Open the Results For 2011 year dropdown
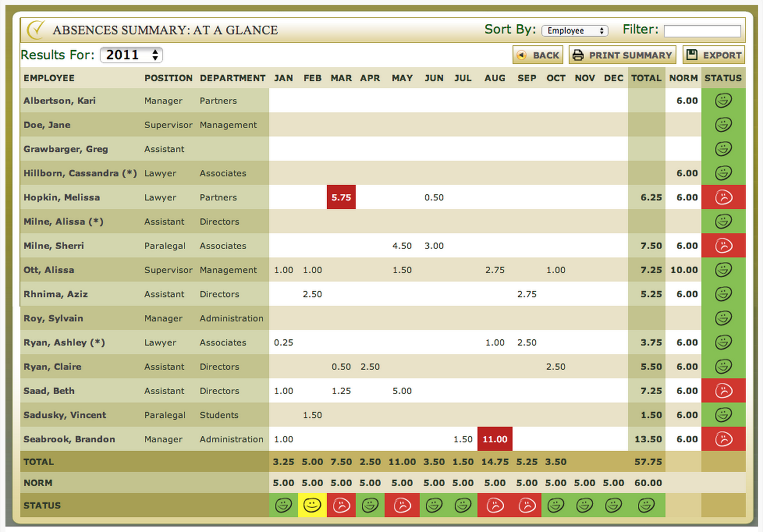Image resolution: width=763 pixels, height=532 pixels. 131,55
